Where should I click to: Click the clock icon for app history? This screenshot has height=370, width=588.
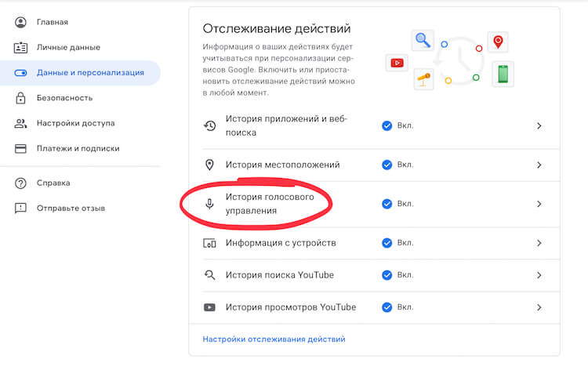(209, 125)
